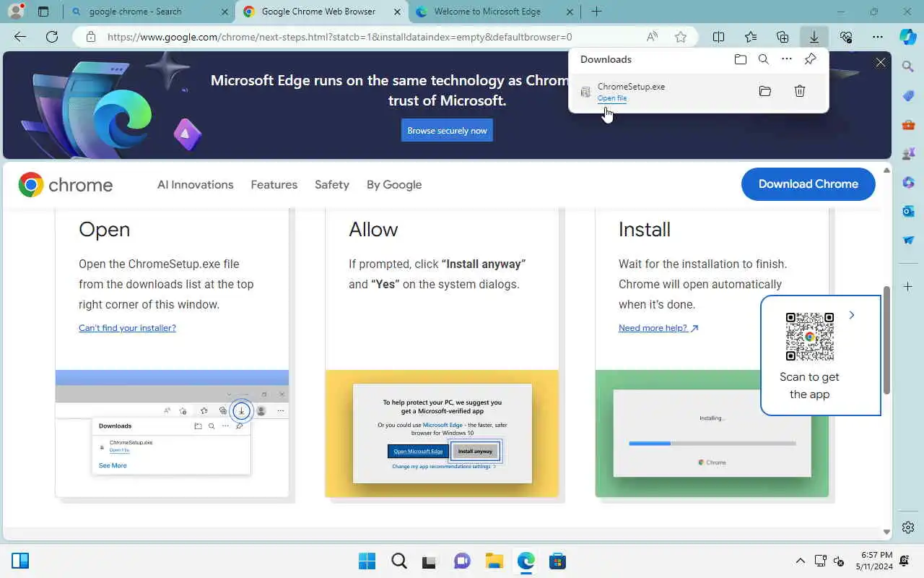
Task: Show ChromeSetup.exe in folder
Action: [x=765, y=91]
